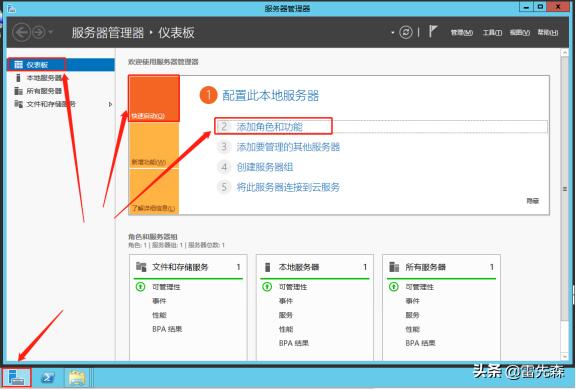The width and height of the screenshot is (576, 390).
Task: Go forward with the right arrow button
Action: tap(39, 33)
